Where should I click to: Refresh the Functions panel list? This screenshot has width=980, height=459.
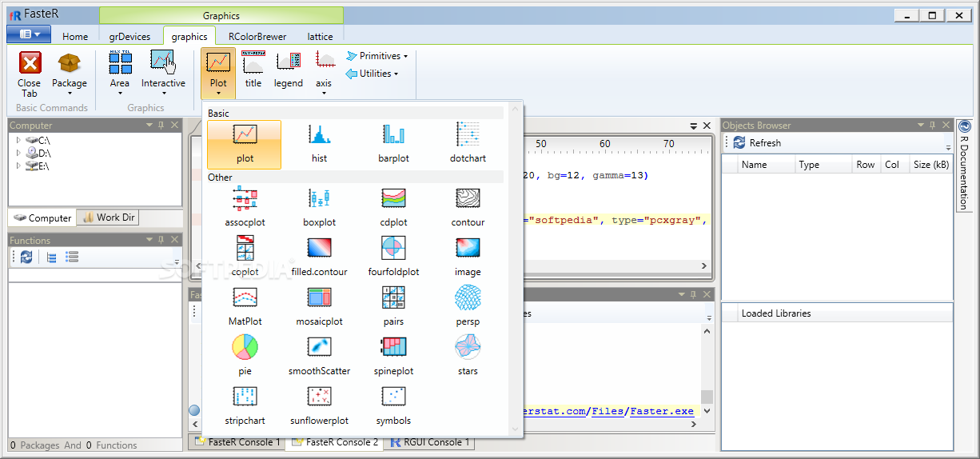click(x=26, y=257)
